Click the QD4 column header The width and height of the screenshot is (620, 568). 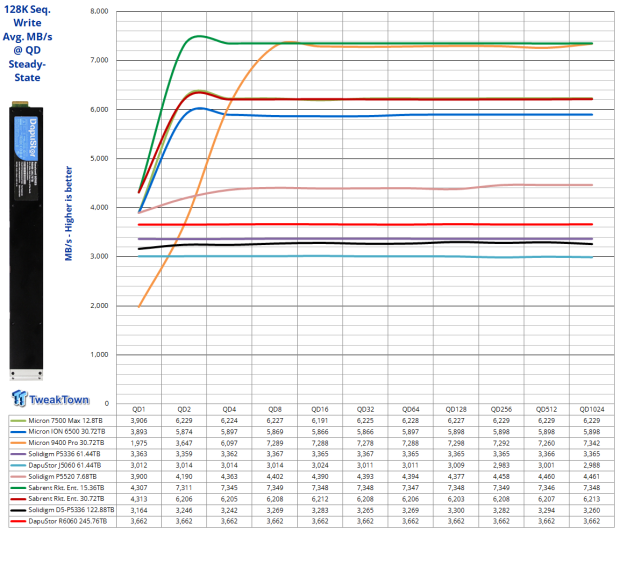(x=229, y=409)
